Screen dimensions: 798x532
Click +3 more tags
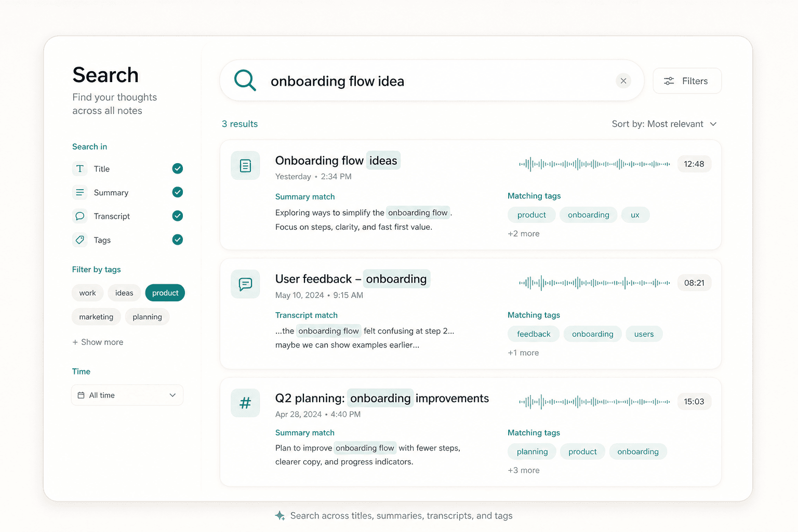click(524, 470)
